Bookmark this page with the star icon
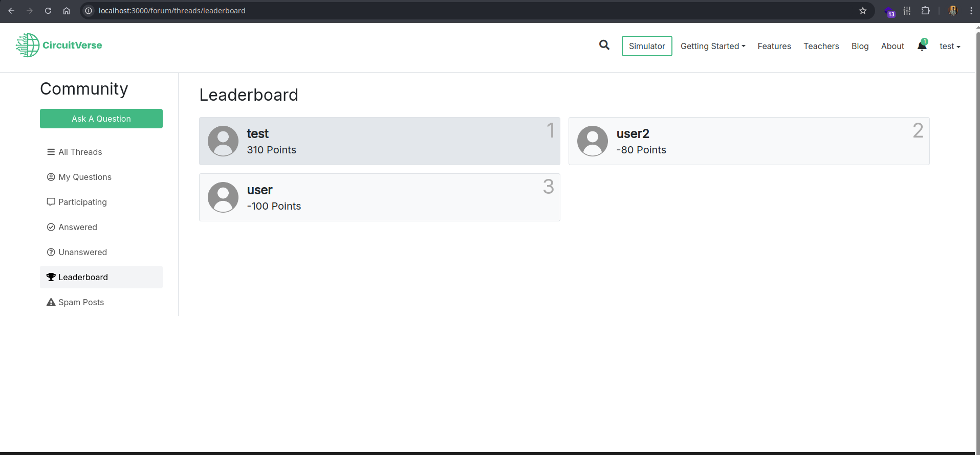Viewport: 980px width, 455px height. (863, 11)
